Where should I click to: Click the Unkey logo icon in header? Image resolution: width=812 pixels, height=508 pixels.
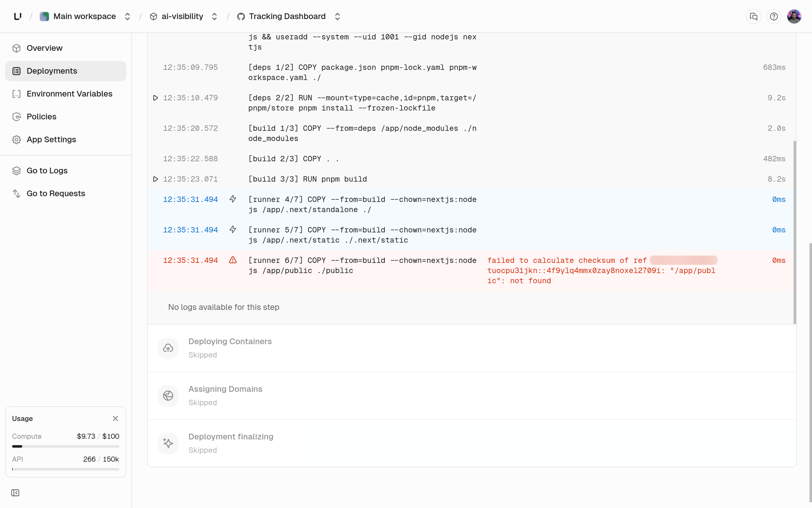tap(18, 16)
